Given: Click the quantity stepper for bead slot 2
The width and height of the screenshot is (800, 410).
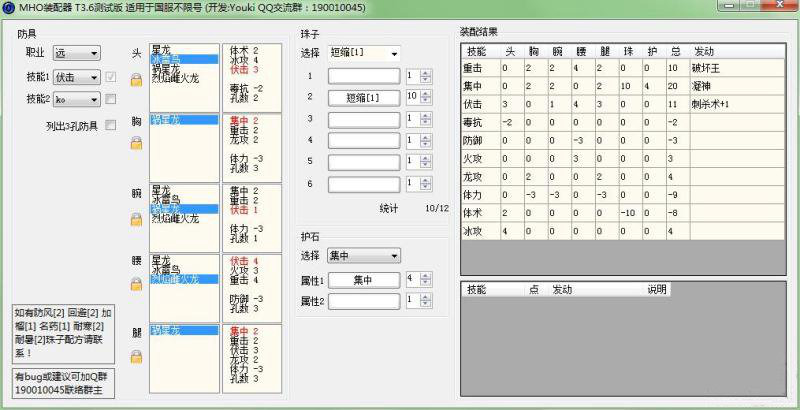Looking at the screenshot, I should pos(427,97).
